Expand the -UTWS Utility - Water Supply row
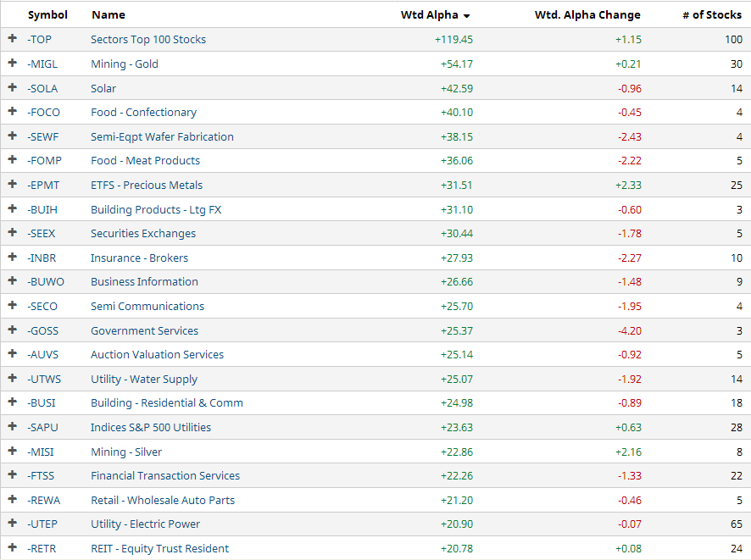This screenshot has width=751, height=560. pos(13,378)
